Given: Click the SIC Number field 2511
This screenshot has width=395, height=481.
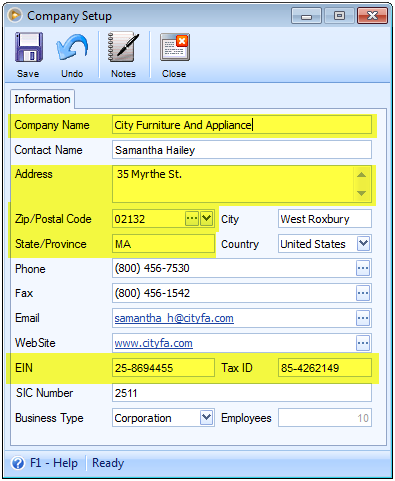Looking at the screenshot, I should tap(242, 393).
